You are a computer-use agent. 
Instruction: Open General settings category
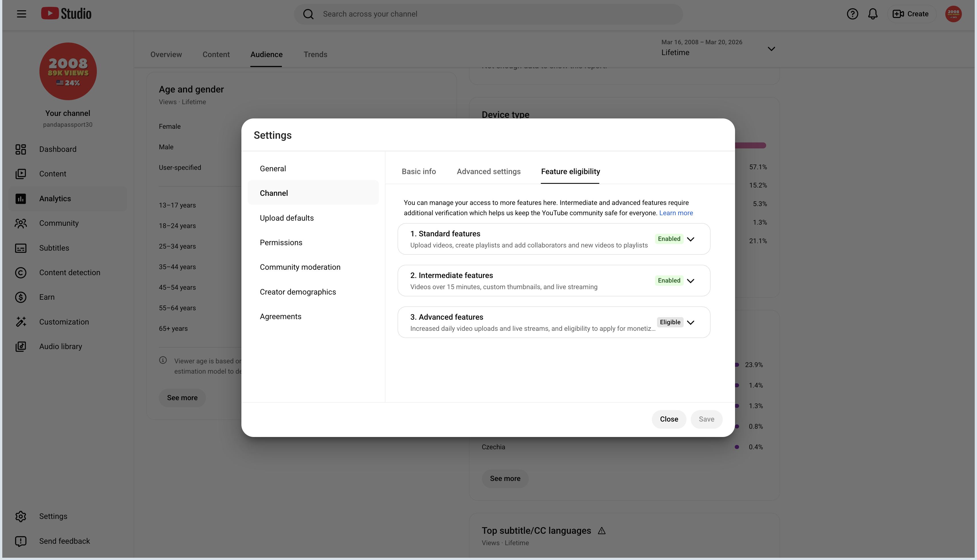pos(313,168)
